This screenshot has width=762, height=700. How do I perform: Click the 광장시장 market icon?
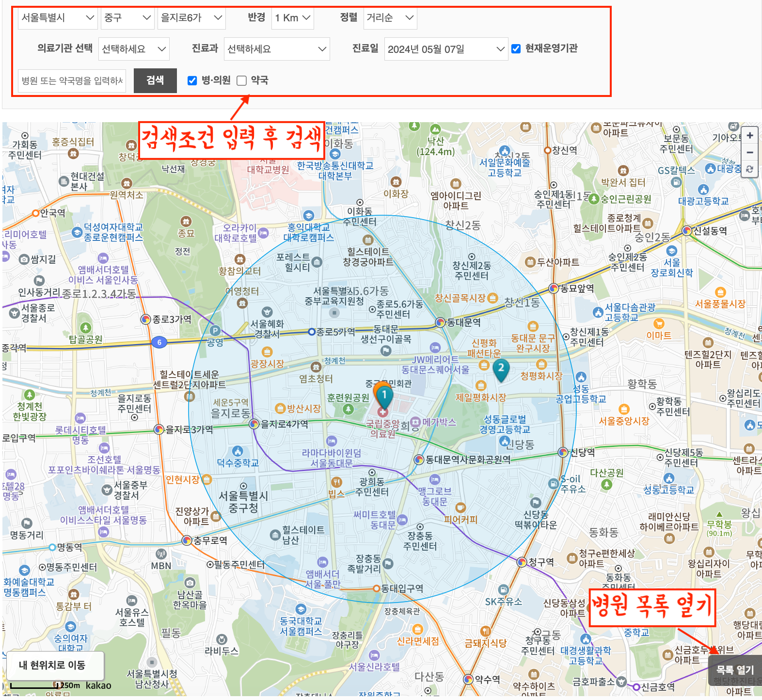267,352
